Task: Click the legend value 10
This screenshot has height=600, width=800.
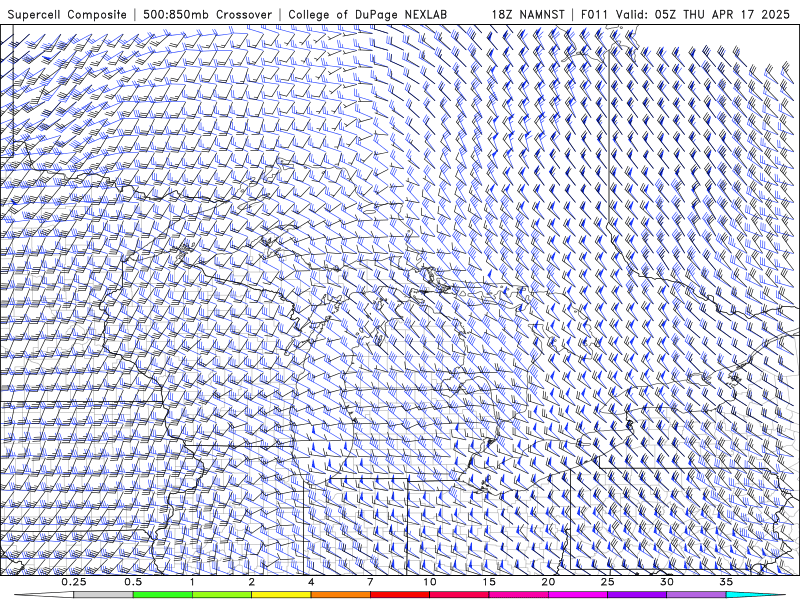Action: (430, 582)
